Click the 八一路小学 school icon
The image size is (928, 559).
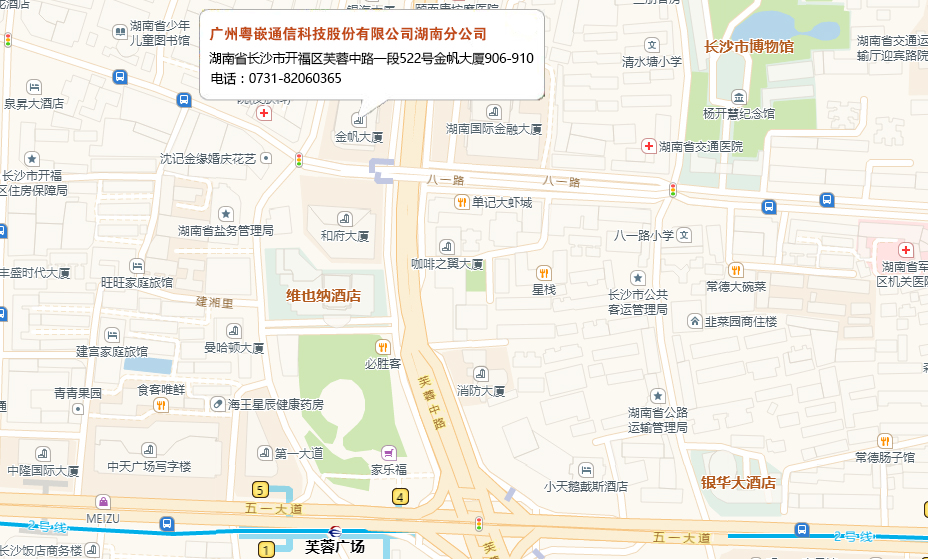pos(684,235)
